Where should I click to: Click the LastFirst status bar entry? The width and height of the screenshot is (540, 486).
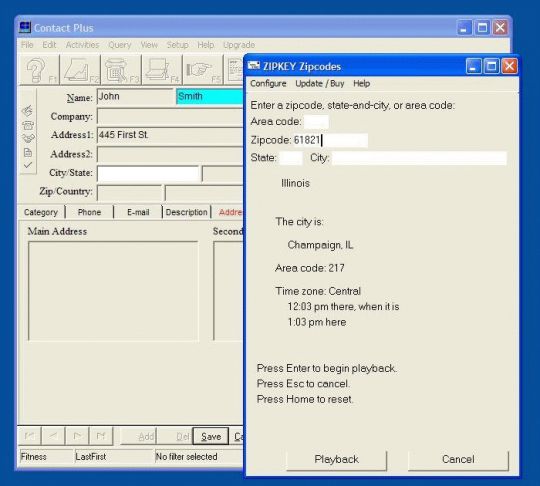click(113, 457)
